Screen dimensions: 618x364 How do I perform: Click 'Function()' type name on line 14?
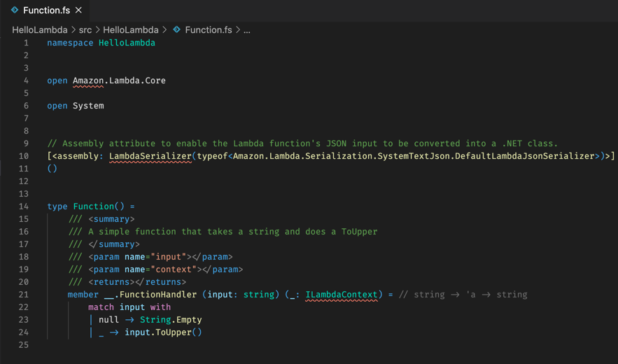[x=99, y=206]
